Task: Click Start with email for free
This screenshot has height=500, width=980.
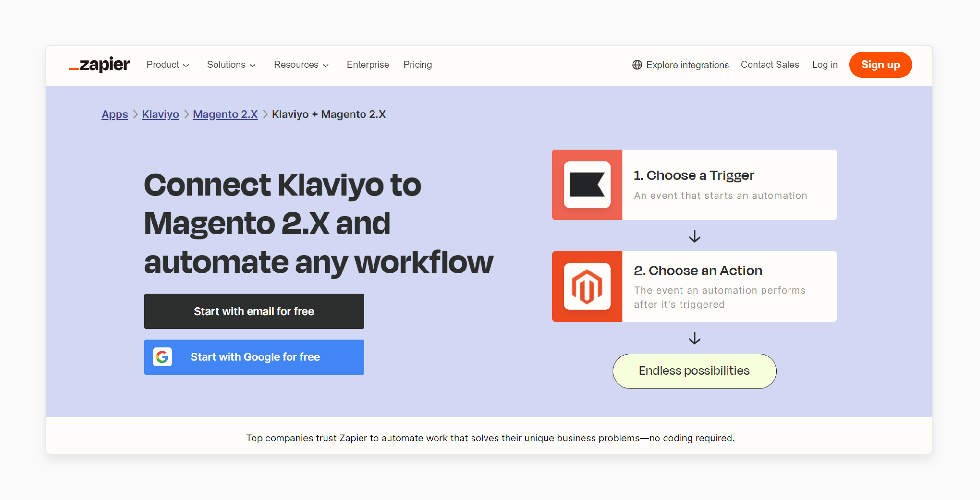Action: 254,311
